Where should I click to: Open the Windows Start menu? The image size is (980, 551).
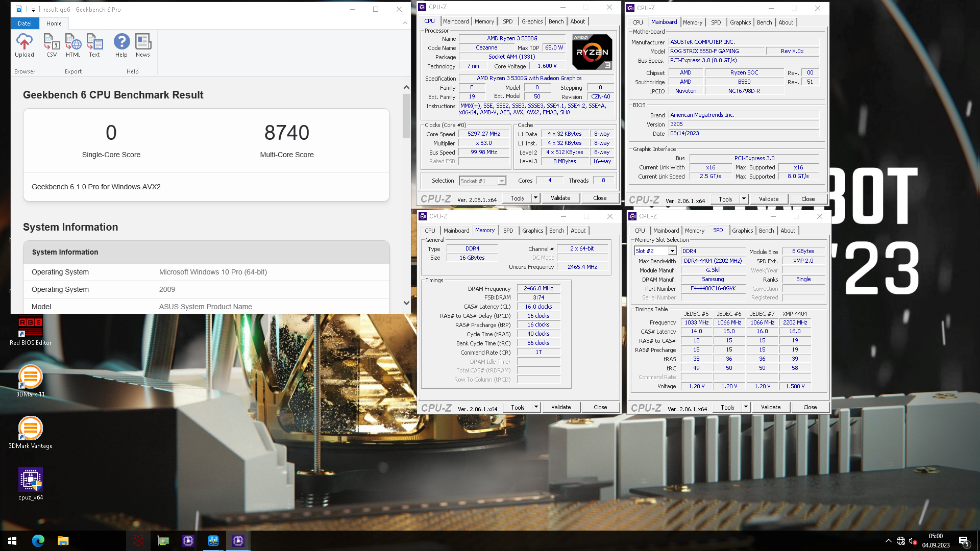12,541
